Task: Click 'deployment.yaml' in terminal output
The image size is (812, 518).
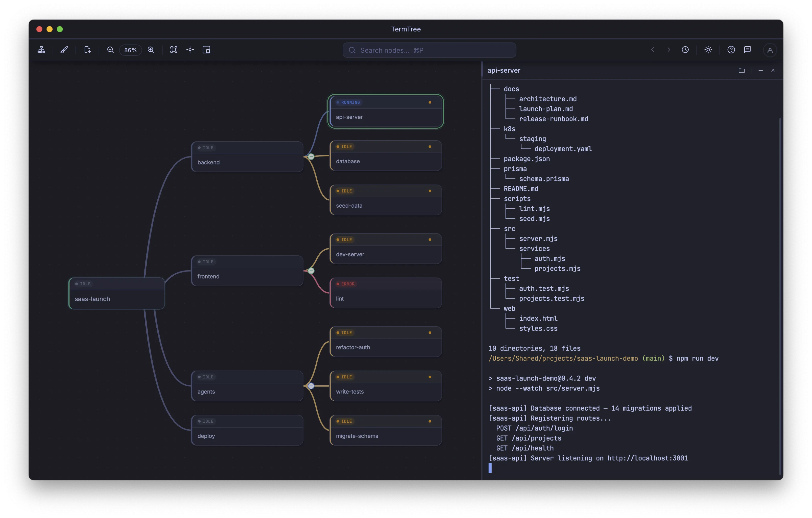Action: [563, 149]
